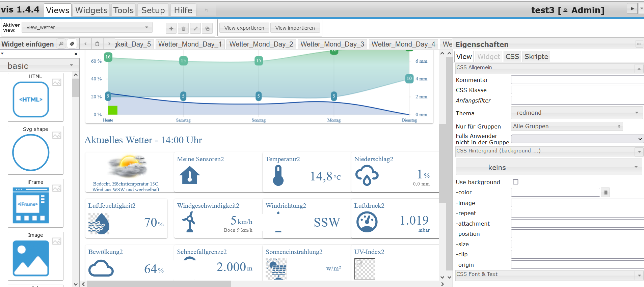
Task: Clear the widget filter with the x
Action: pyautogui.click(x=76, y=54)
